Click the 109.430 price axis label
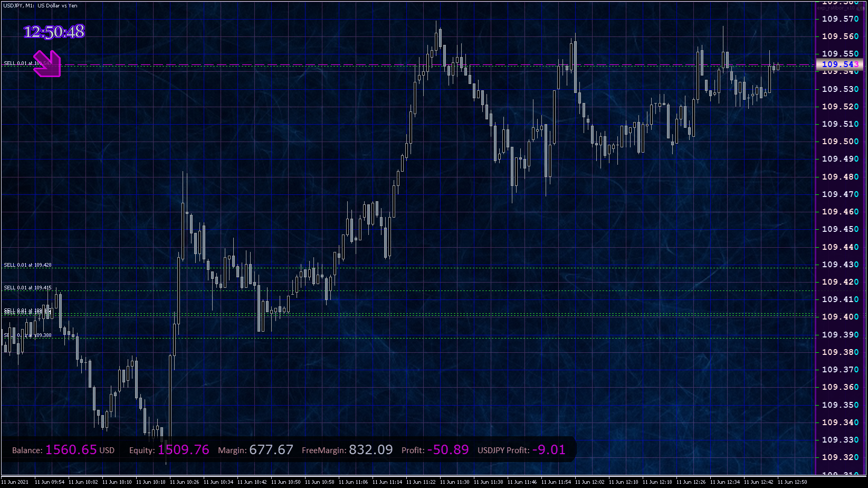This screenshot has width=868, height=488. [841, 265]
